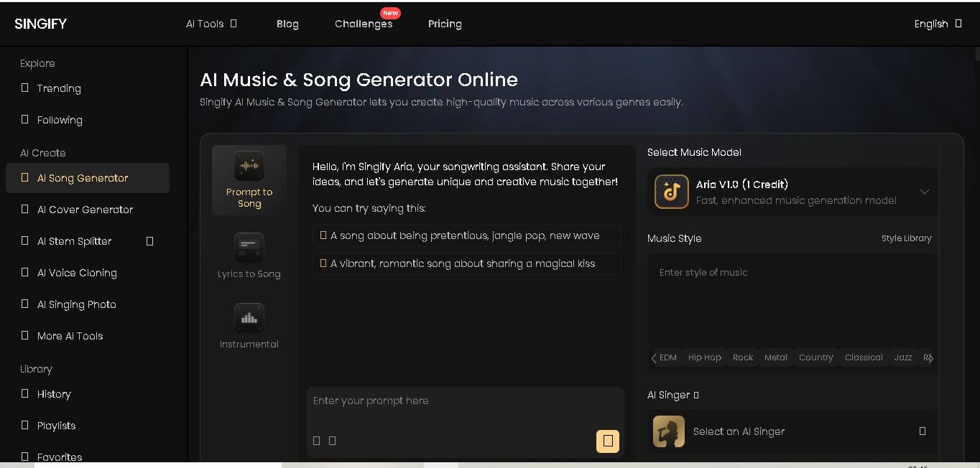Image resolution: width=980 pixels, height=468 pixels.
Task: Select AI Song Generator in sidebar
Action: (88, 178)
